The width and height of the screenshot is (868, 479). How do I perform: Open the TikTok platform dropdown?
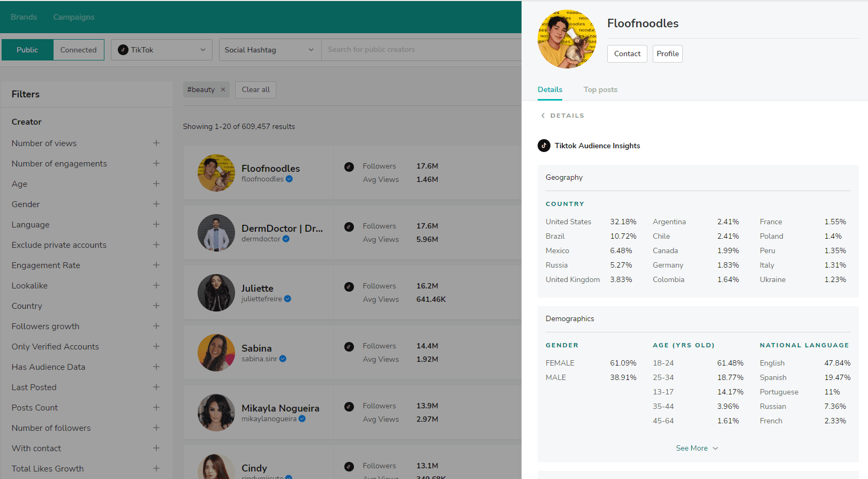pos(162,50)
